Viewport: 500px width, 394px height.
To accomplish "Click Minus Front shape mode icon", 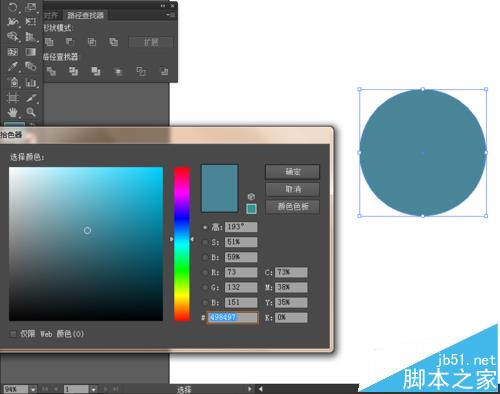I will (69, 42).
